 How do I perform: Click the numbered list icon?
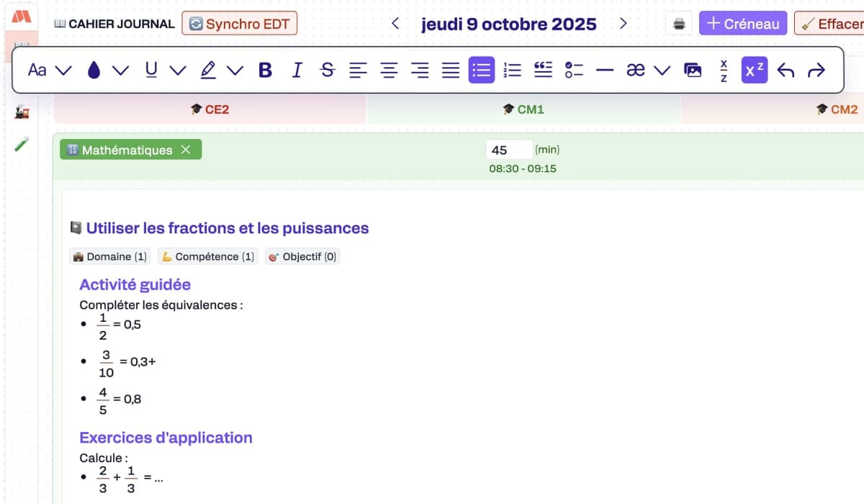point(512,70)
